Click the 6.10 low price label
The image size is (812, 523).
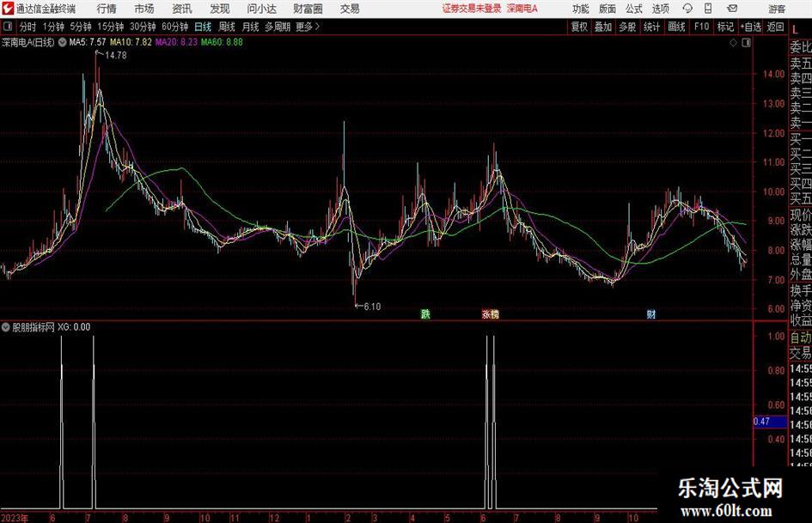tap(372, 307)
